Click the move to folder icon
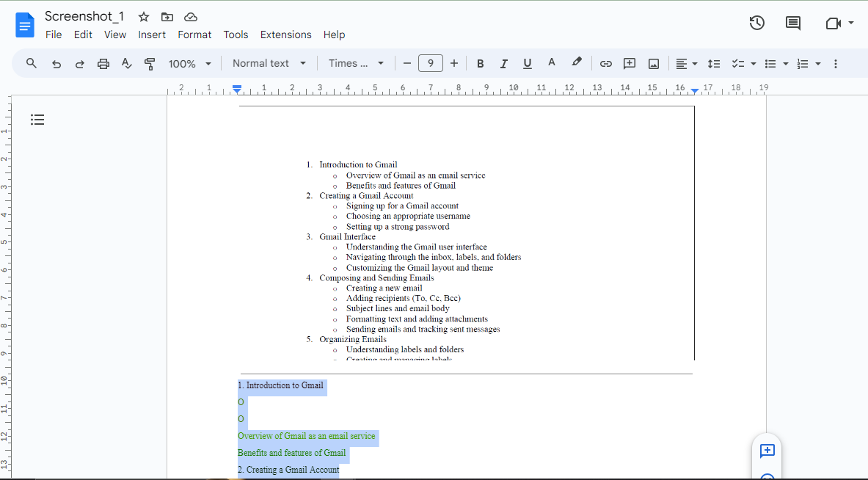Viewport: 868px width, 480px height. (x=167, y=17)
